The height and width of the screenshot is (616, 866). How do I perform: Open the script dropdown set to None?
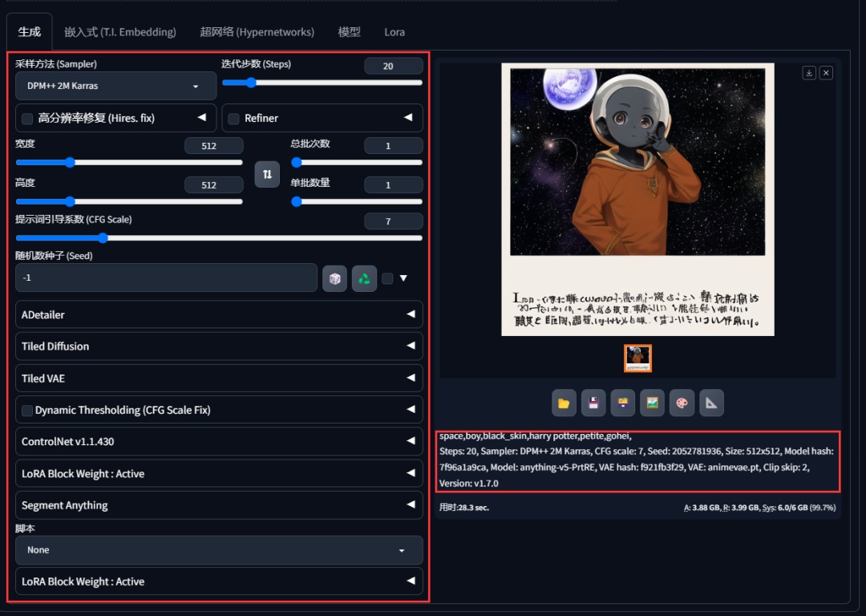click(218, 550)
